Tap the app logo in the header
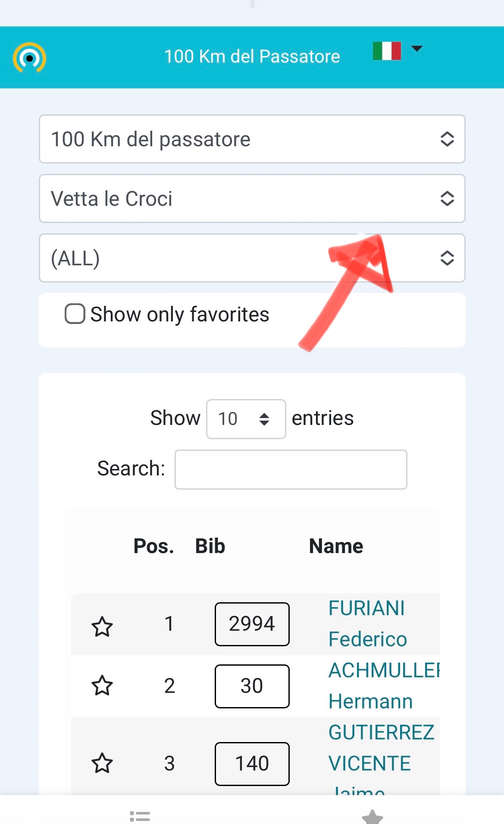 pos(29,57)
